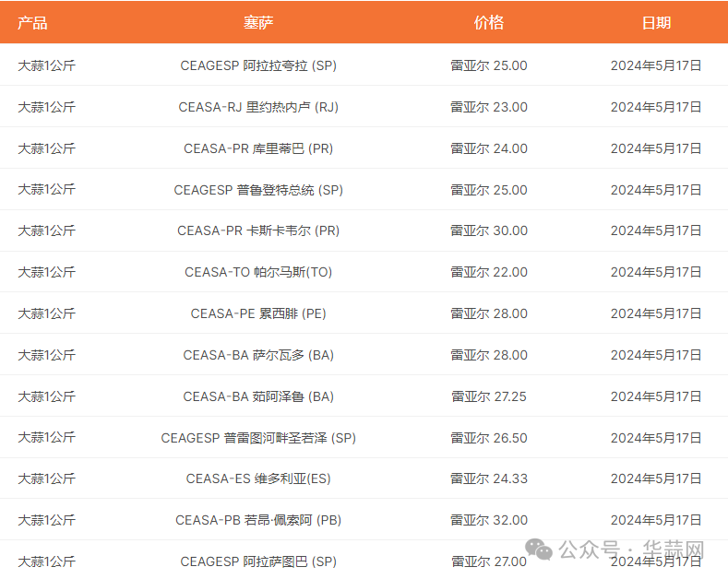Select CEASA-TO 帕尔马斯(TO) cell

tap(258, 272)
